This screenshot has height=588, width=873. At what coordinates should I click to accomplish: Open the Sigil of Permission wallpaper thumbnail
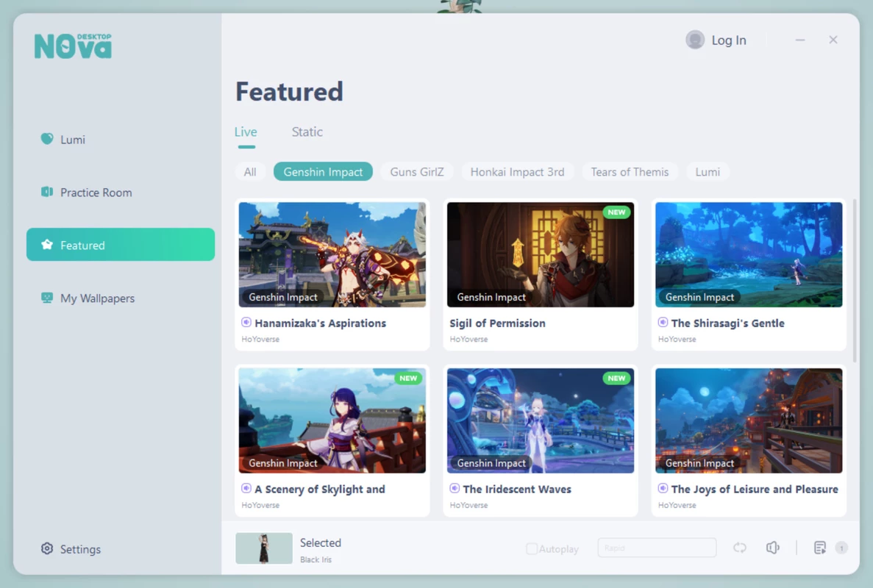(541, 254)
